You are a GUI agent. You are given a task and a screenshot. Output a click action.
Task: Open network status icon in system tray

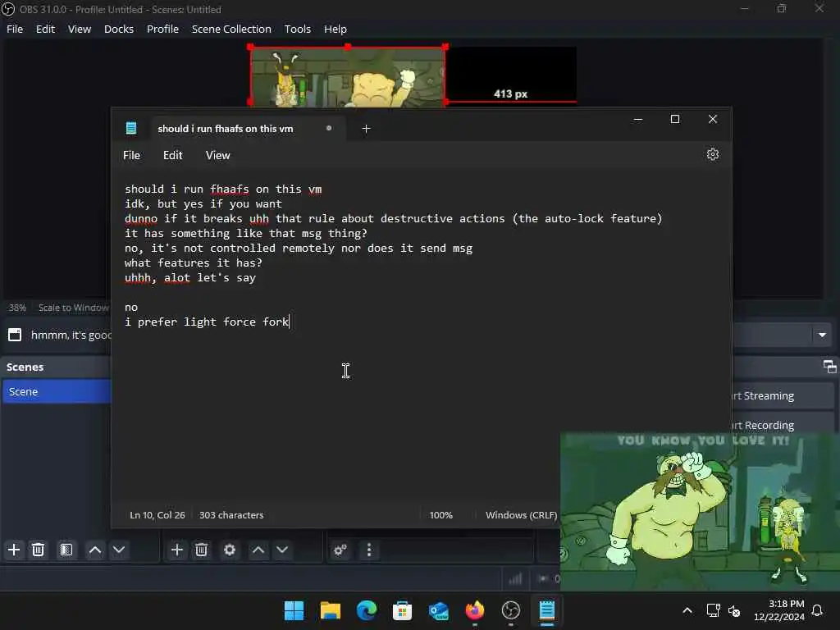[713, 610]
